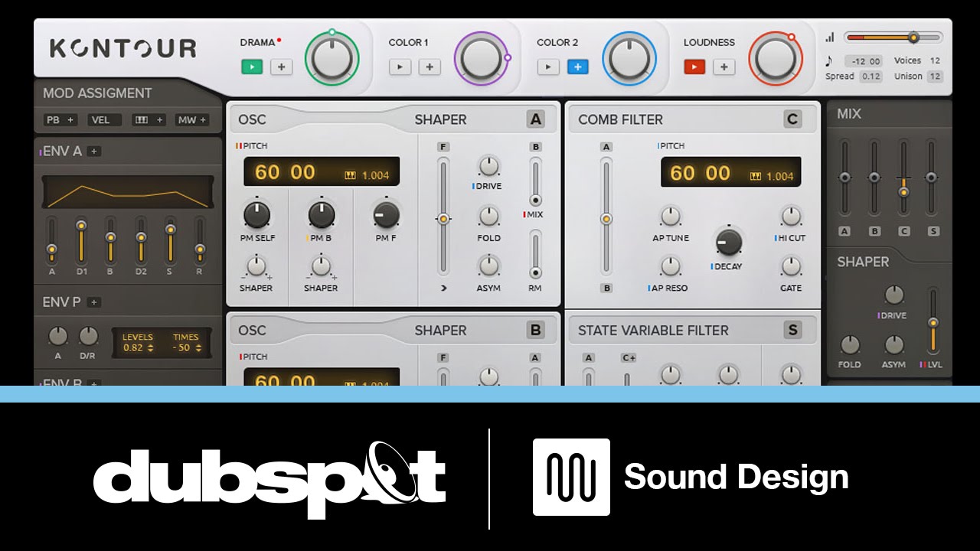Select the OSC A section badge A
The height and width of the screenshot is (551, 980).
pos(536,119)
